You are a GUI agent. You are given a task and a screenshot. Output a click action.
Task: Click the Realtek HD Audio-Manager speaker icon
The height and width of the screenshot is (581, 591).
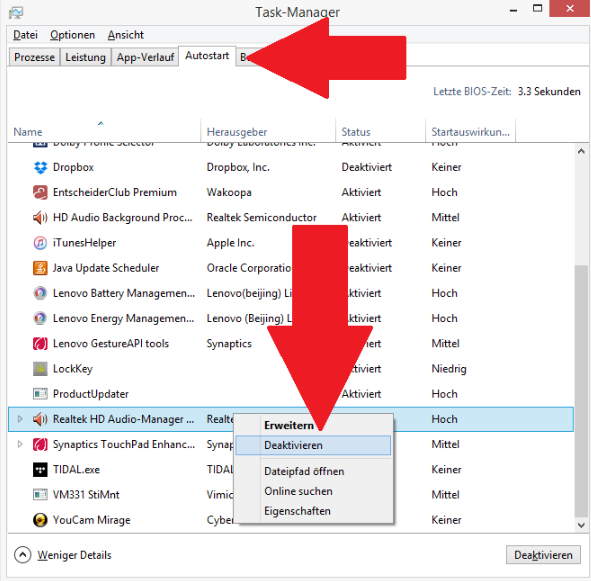40,419
